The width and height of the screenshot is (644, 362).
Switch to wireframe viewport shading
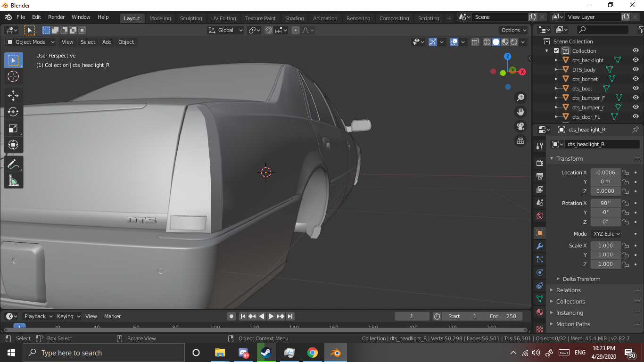487,42
